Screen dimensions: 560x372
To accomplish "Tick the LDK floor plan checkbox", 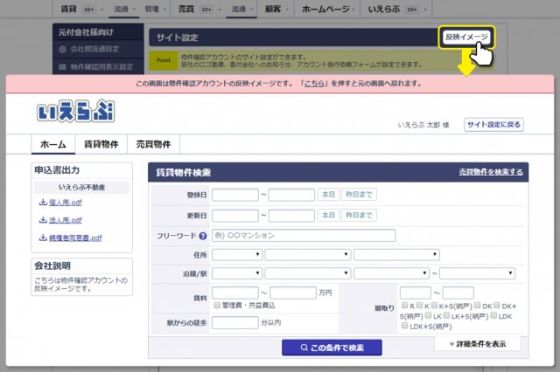I will 494,316.
